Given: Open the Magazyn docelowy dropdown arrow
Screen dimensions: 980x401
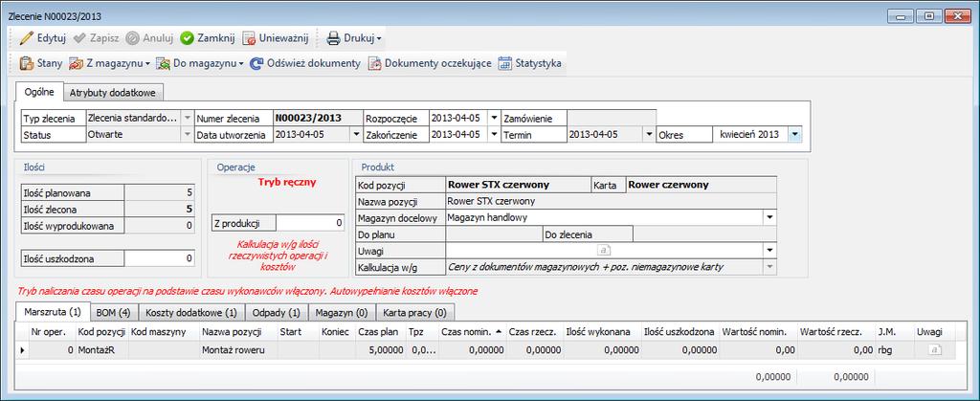Looking at the screenshot, I should (x=770, y=217).
